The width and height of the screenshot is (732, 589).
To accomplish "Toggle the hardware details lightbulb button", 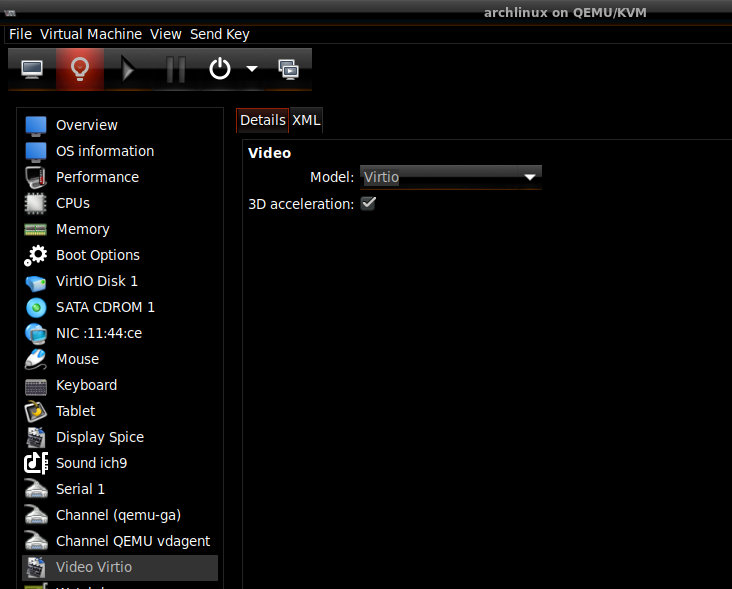I will tap(80, 69).
